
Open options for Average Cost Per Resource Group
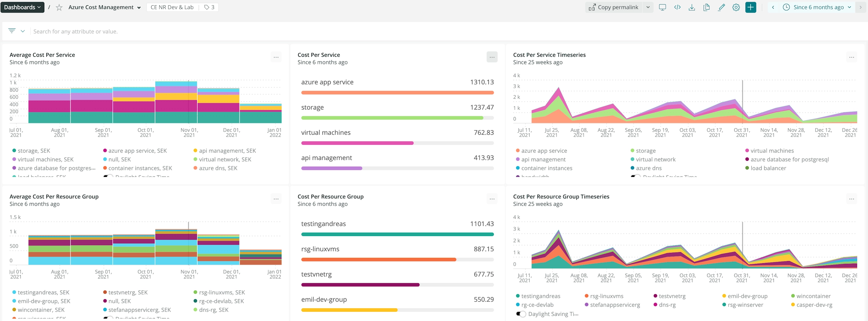(276, 199)
